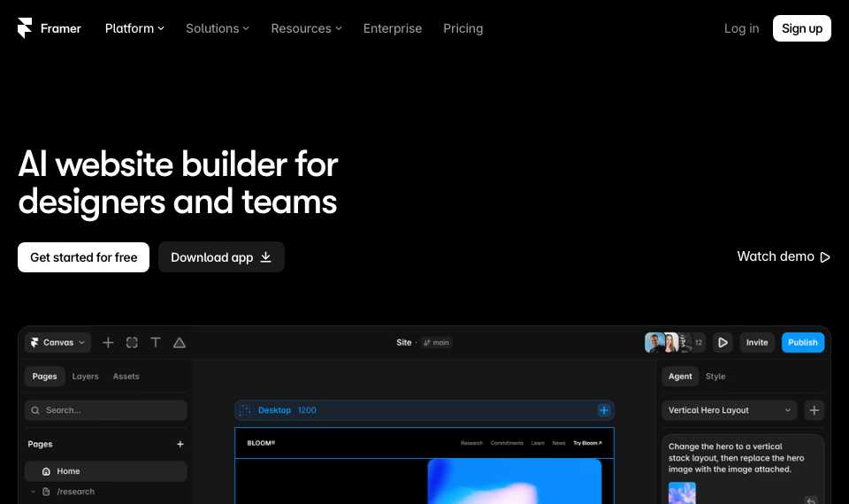Click the blue Publish button
Screen dimensions: 849x504
click(x=803, y=342)
